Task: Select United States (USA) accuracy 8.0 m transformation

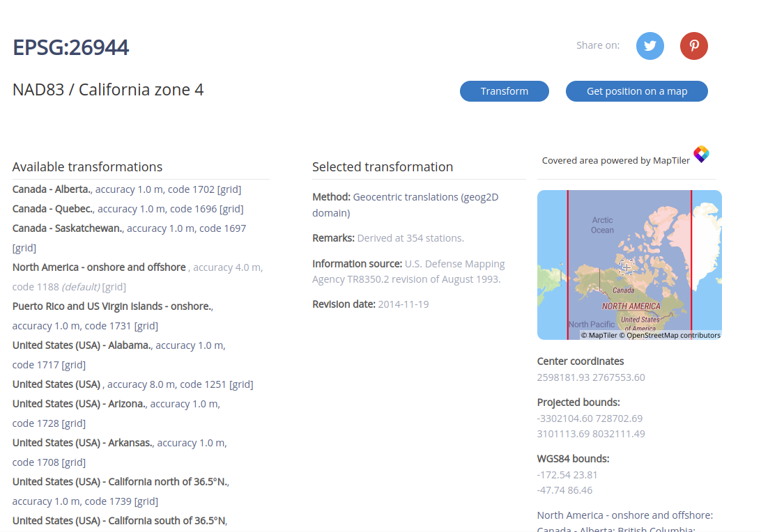Action: [x=57, y=384]
